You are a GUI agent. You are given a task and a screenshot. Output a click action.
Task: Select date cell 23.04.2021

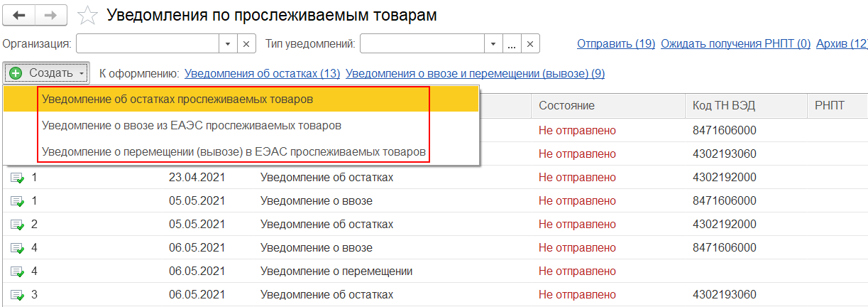click(197, 177)
